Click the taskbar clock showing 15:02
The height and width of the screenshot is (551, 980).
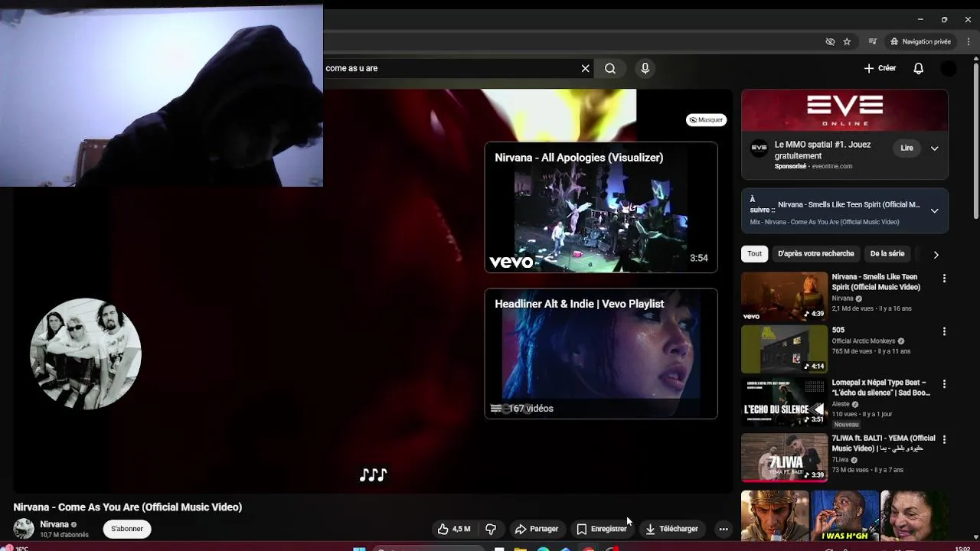(x=963, y=548)
